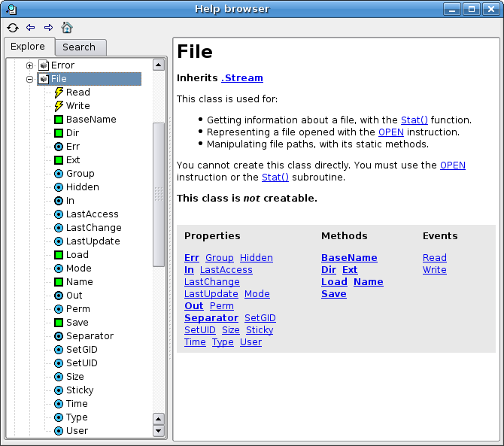Click the tree scrollbar thumb
The width and height of the screenshot is (504, 446).
click(x=159, y=195)
